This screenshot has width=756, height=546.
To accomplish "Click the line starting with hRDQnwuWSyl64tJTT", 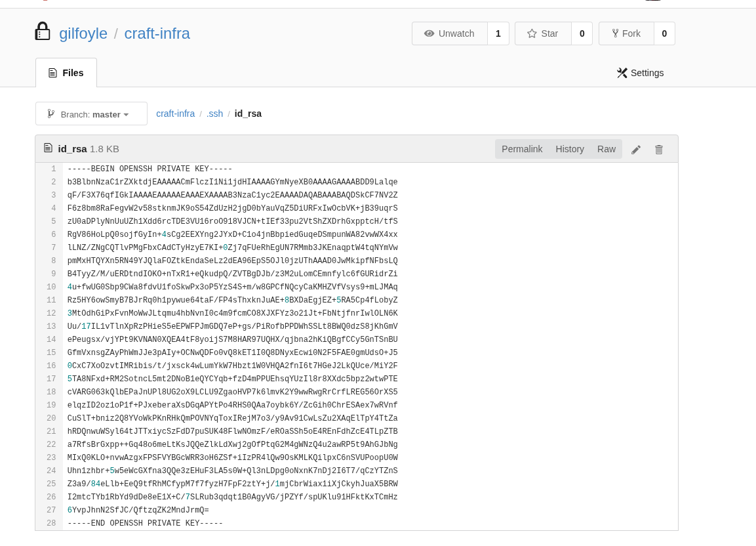I will click(x=232, y=432).
